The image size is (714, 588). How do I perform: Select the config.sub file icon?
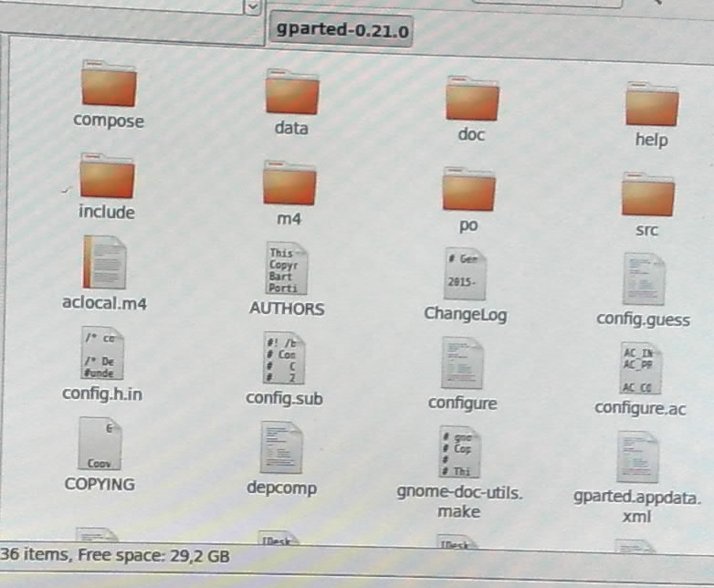(x=284, y=359)
